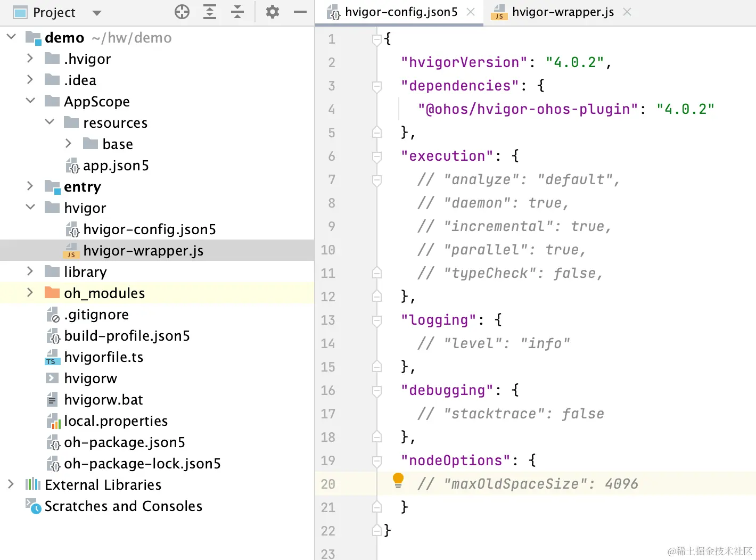Collapse the resources folder
The image size is (756, 560).
point(50,122)
